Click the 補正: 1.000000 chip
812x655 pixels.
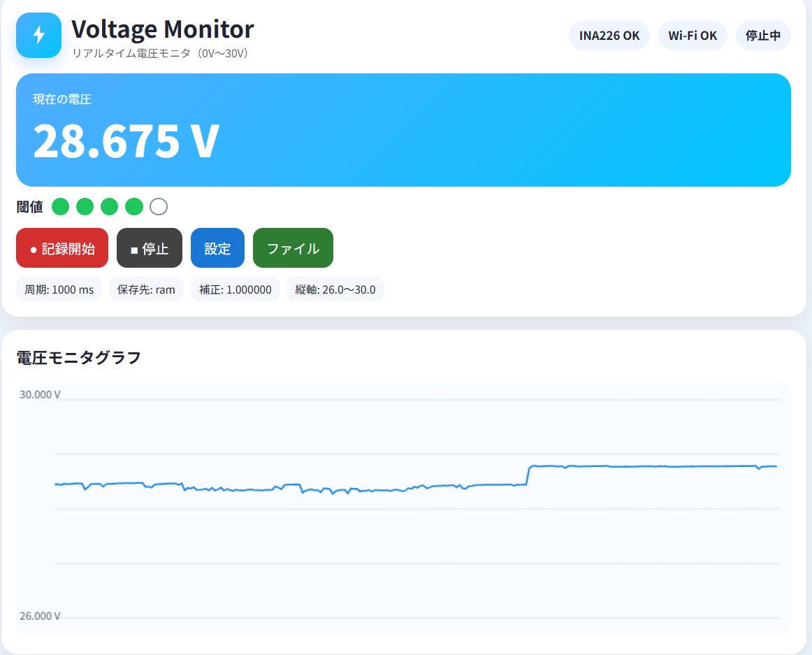(235, 289)
